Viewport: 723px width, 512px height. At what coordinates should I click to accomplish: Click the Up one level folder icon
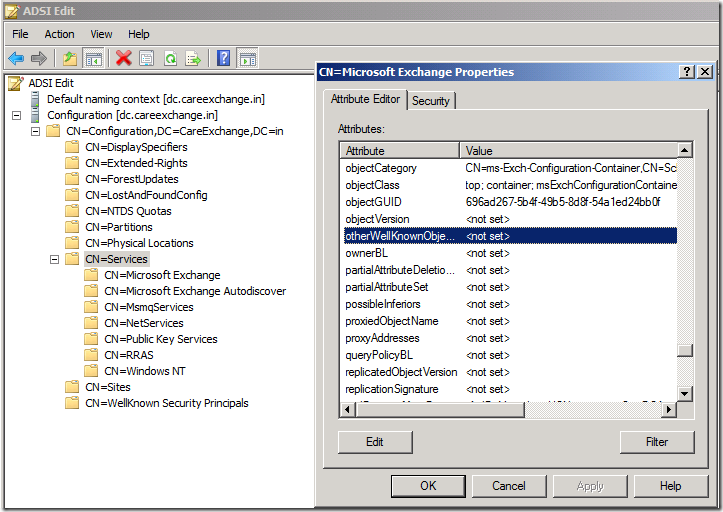click(70, 59)
